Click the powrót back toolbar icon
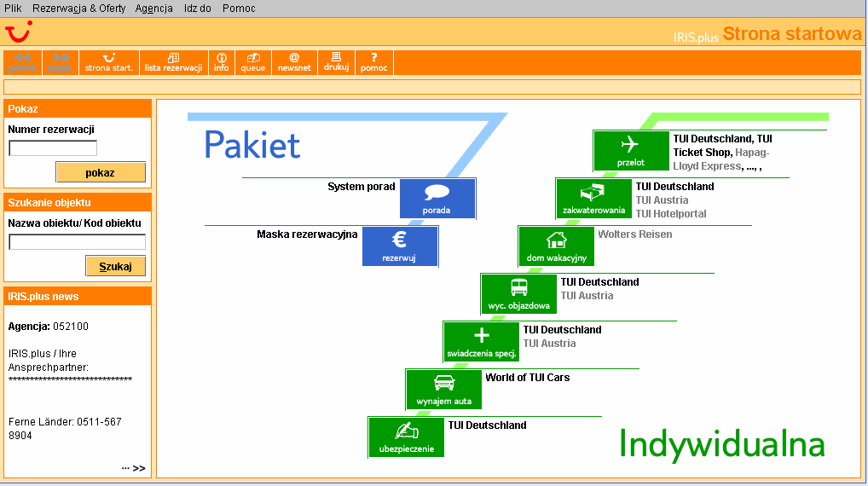This screenshot has width=868, height=486. tap(23, 62)
